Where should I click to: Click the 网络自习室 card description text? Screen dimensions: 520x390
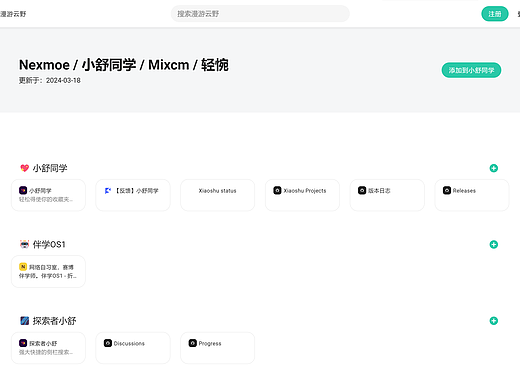(x=48, y=271)
